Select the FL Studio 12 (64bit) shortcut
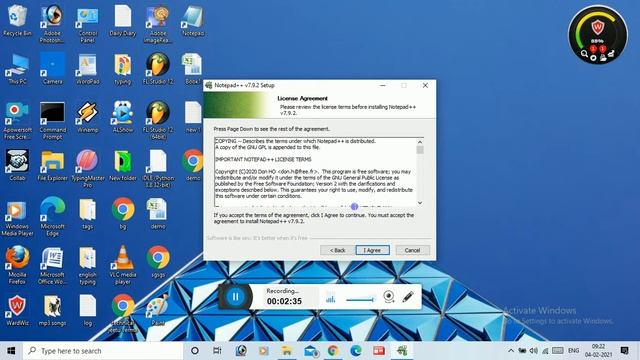Screen dimensions: 640x360 (158, 120)
